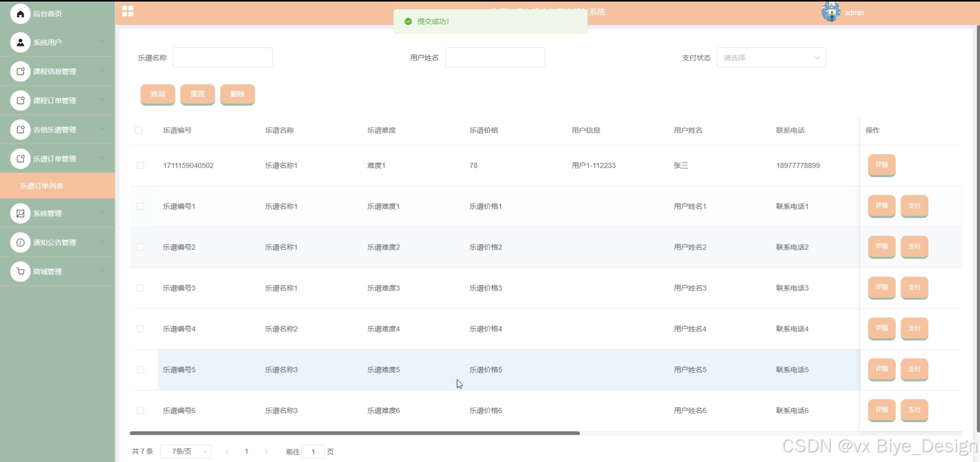The image size is (980, 462).
Task: Click the green success check icon
Action: pyautogui.click(x=408, y=21)
